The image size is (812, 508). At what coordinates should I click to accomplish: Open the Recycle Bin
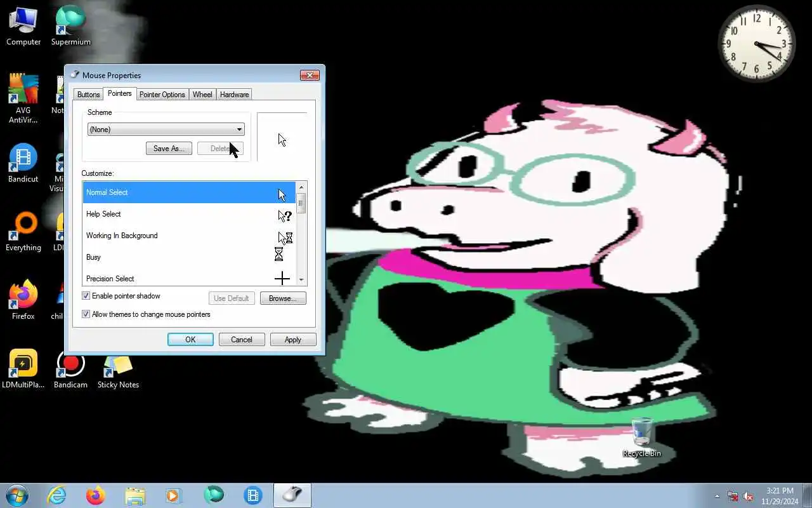coord(642,438)
